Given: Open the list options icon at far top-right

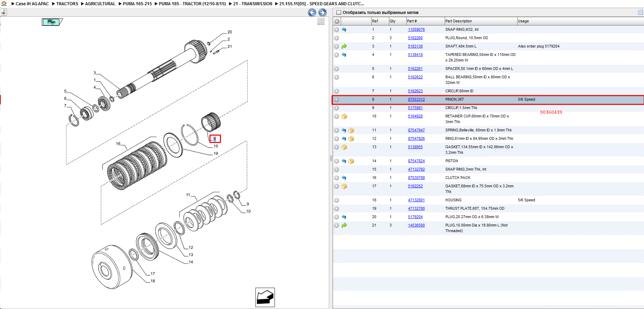Looking at the screenshot, I should point(640,12).
